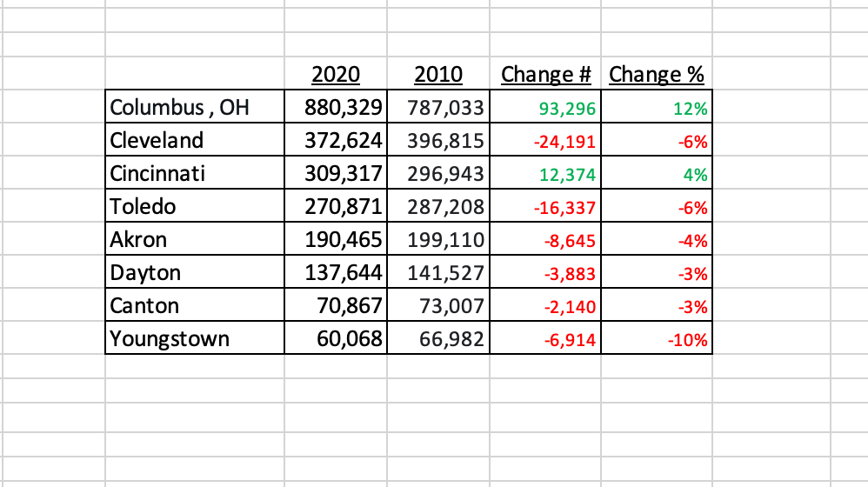The height and width of the screenshot is (487, 868).
Task: Click the red -6,914 change cell
Action: tap(545, 337)
